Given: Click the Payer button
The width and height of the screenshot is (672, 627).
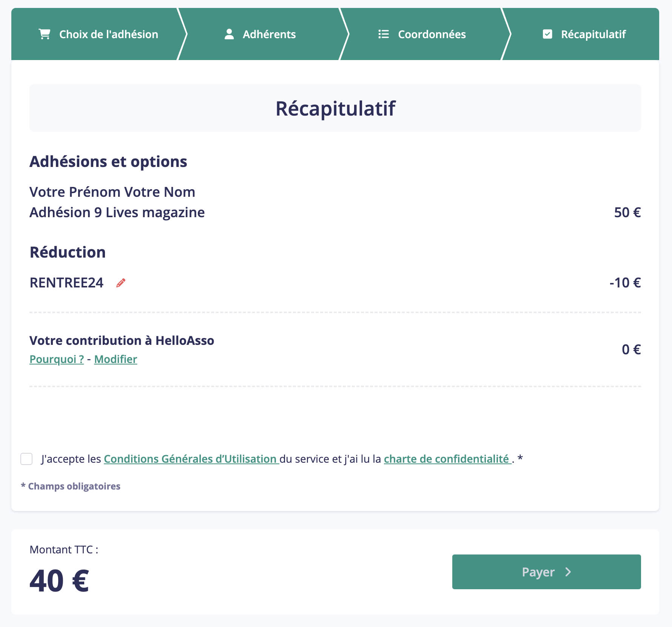Looking at the screenshot, I should tap(546, 572).
